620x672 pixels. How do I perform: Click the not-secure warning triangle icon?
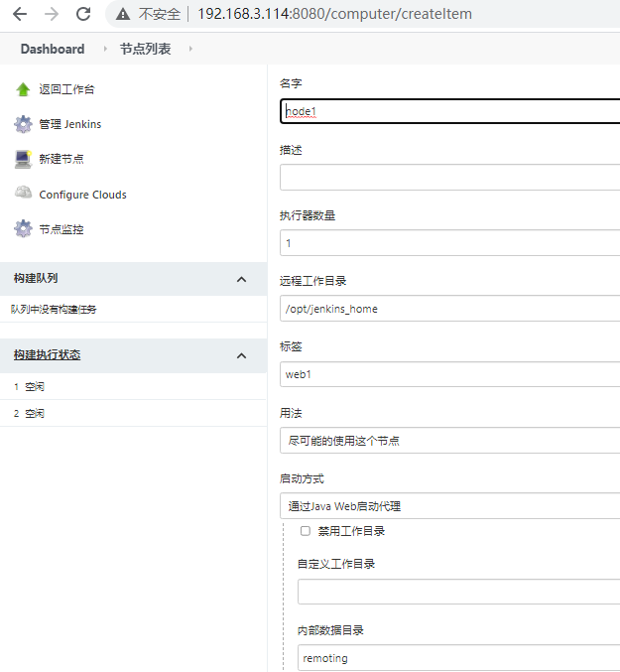pyautogui.click(x=123, y=15)
